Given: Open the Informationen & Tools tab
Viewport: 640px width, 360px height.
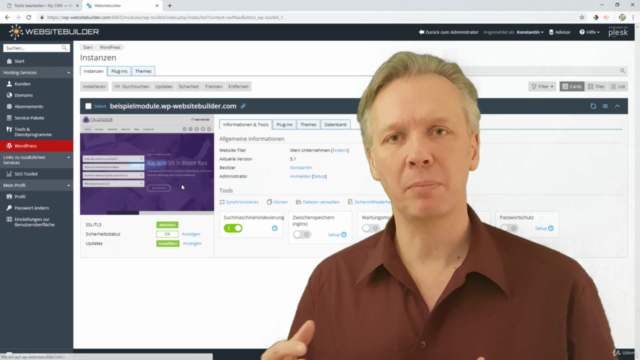Looking at the screenshot, I should pos(246,124).
